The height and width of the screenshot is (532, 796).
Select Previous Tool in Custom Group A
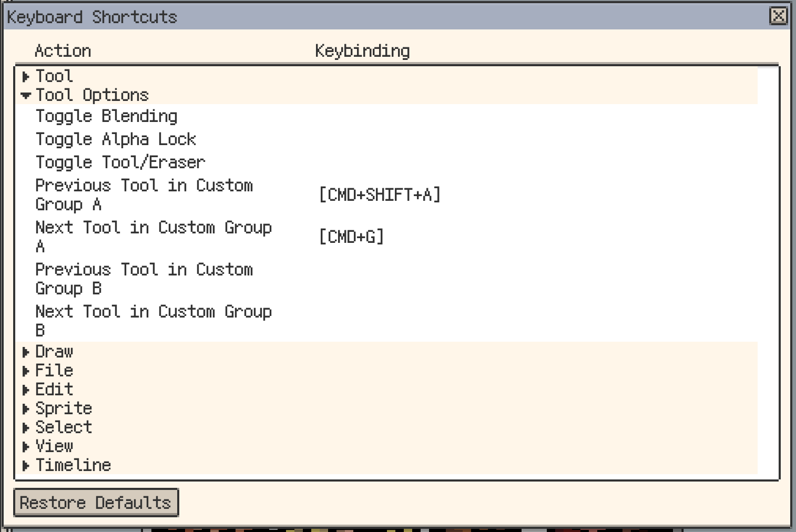point(144,195)
